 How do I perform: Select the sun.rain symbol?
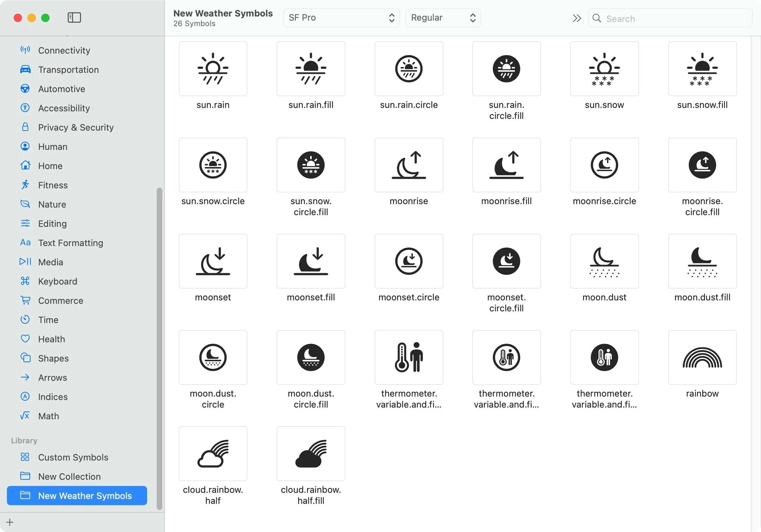[x=213, y=69]
